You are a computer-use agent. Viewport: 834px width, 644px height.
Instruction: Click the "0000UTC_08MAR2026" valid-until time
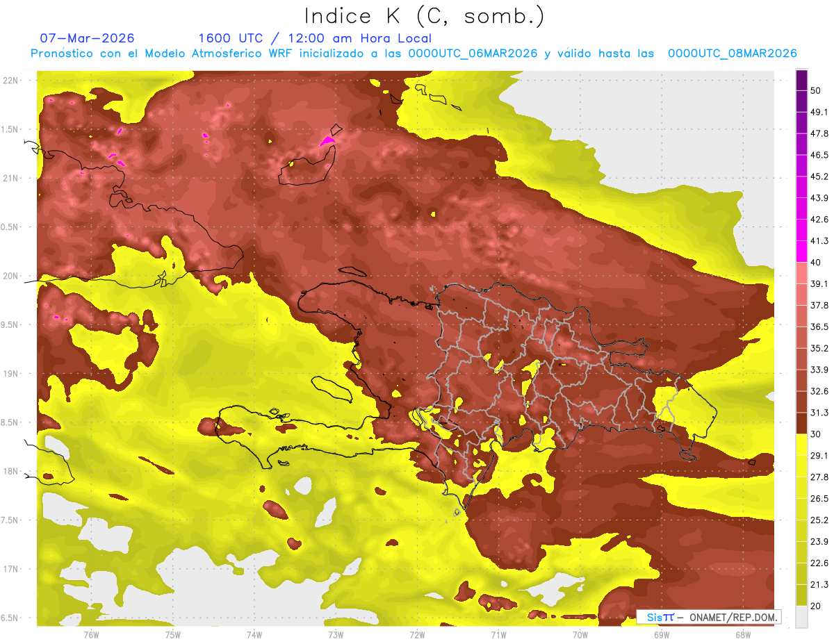coord(732,53)
